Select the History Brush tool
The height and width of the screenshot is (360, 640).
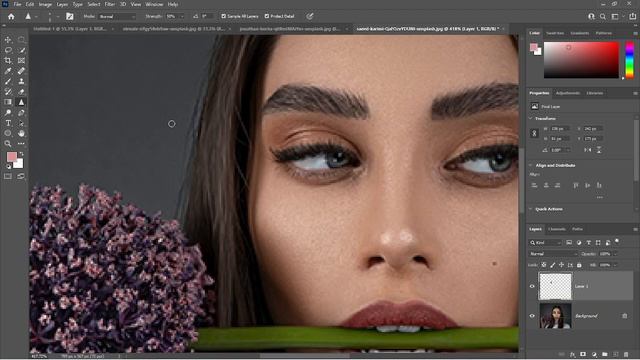click(8, 92)
